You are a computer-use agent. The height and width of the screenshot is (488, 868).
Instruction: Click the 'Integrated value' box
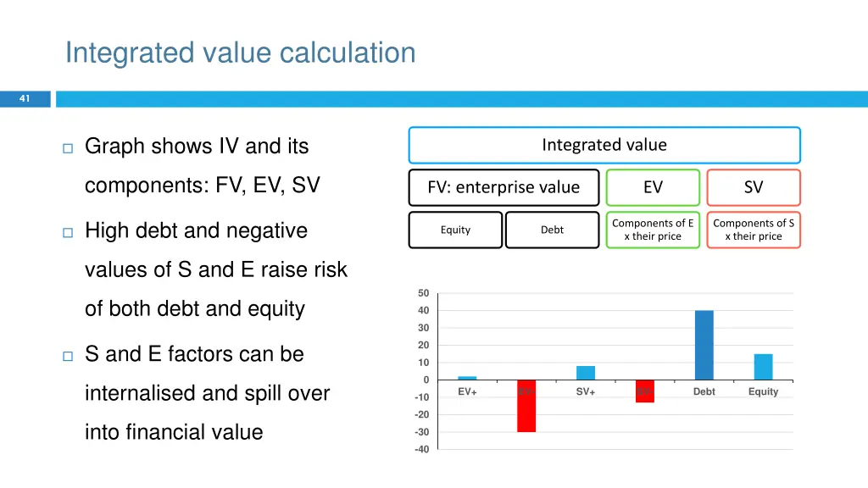pyautogui.click(x=604, y=145)
